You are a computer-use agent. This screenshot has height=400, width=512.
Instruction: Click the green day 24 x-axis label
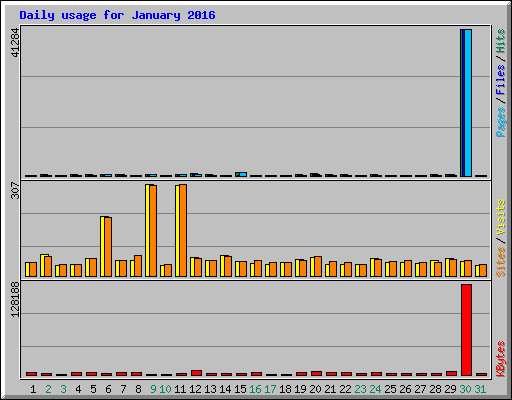point(375,389)
